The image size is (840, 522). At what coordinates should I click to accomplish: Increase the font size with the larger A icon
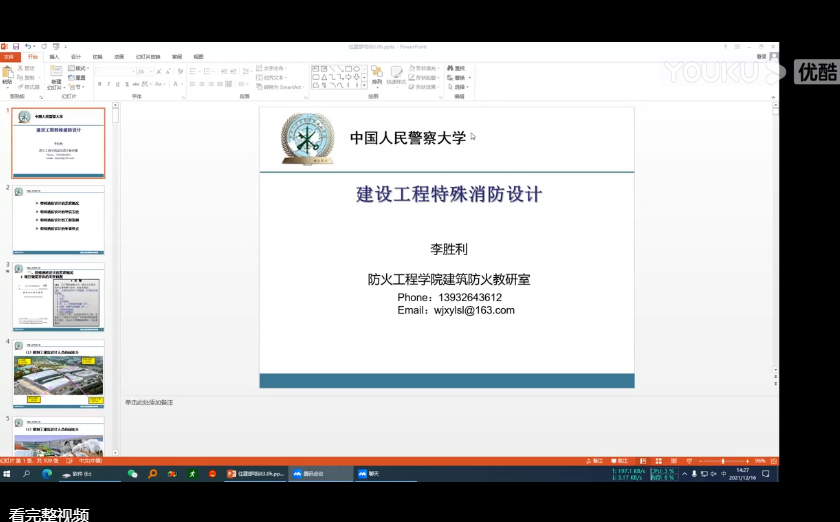click(x=159, y=71)
